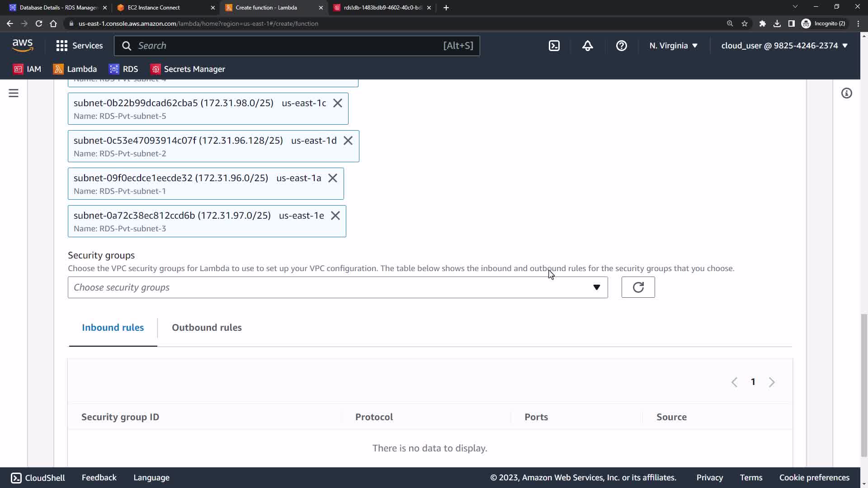
Task: Remove subnet RDS-Pvt-subnet-1 in us-east-1a
Action: point(332,178)
